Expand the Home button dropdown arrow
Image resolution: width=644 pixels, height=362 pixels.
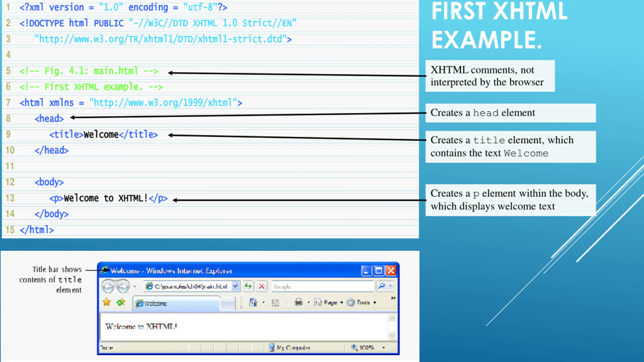click(x=264, y=302)
